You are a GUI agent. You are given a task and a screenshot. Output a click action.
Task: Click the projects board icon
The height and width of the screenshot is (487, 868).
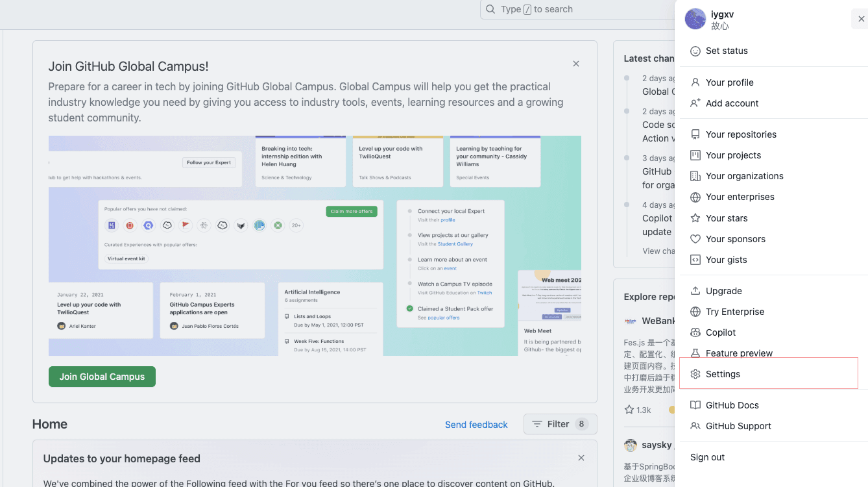click(x=695, y=155)
